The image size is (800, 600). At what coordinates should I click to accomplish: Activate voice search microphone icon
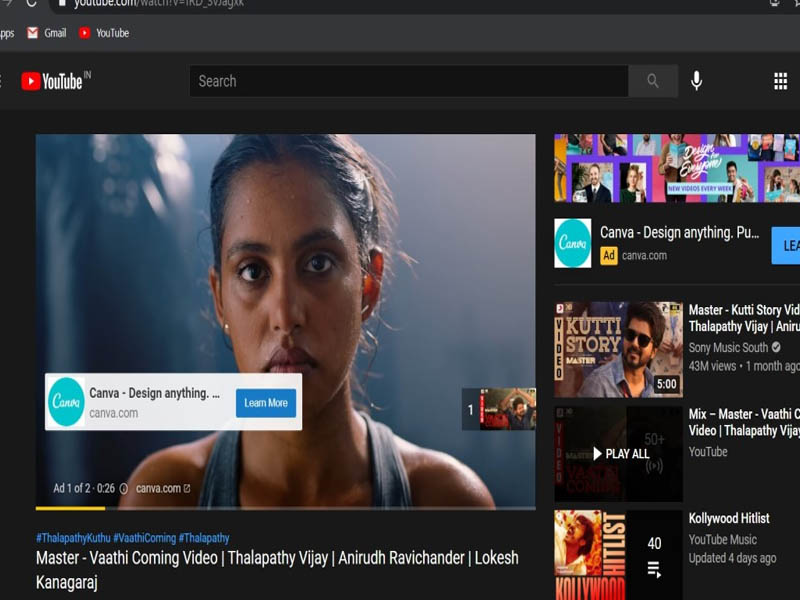[696, 81]
